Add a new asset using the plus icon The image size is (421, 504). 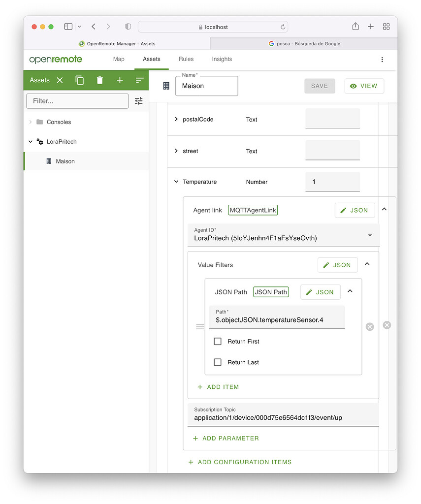[x=120, y=80]
